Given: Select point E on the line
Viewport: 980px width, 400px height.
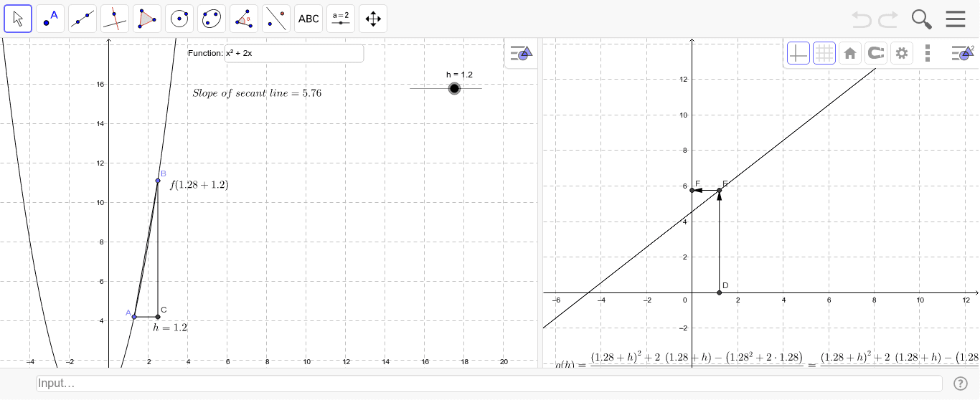Looking at the screenshot, I should (719, 190).
